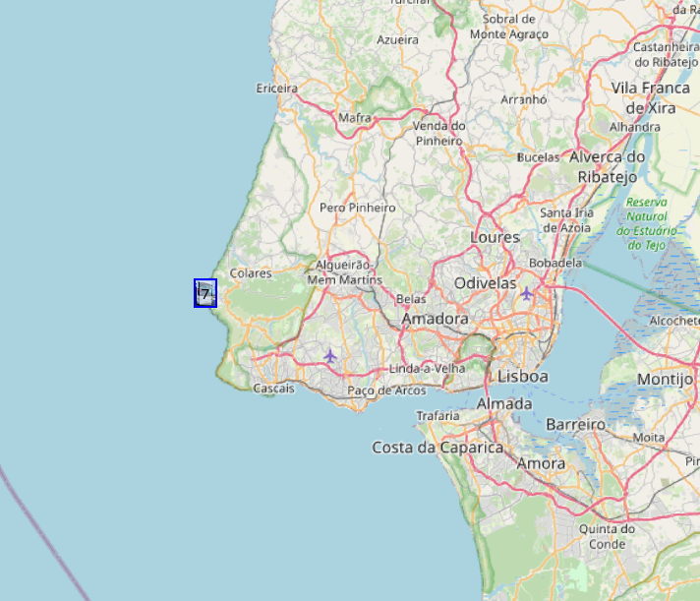This screenshot has width=700, height=601.
Task: Click the Cascais town label
Action: tap(274, 389)
